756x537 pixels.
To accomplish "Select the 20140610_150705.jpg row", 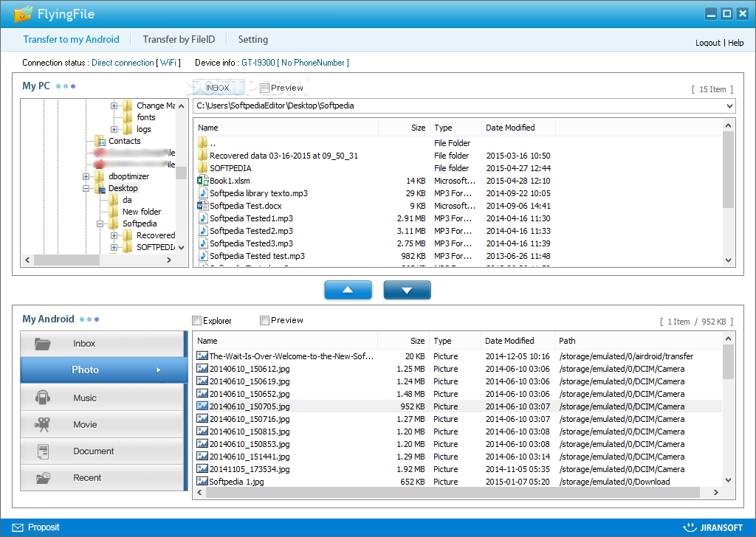I will click(458, 406).
